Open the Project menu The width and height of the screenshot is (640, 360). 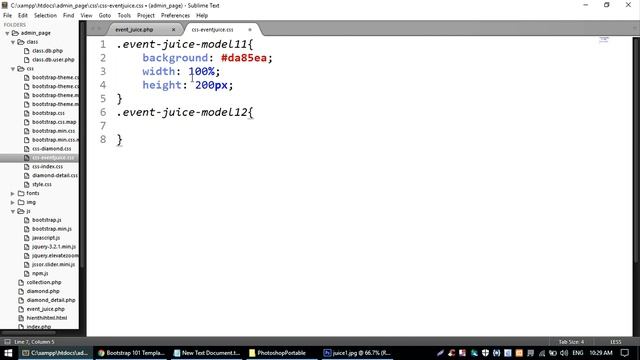point(146,16)
